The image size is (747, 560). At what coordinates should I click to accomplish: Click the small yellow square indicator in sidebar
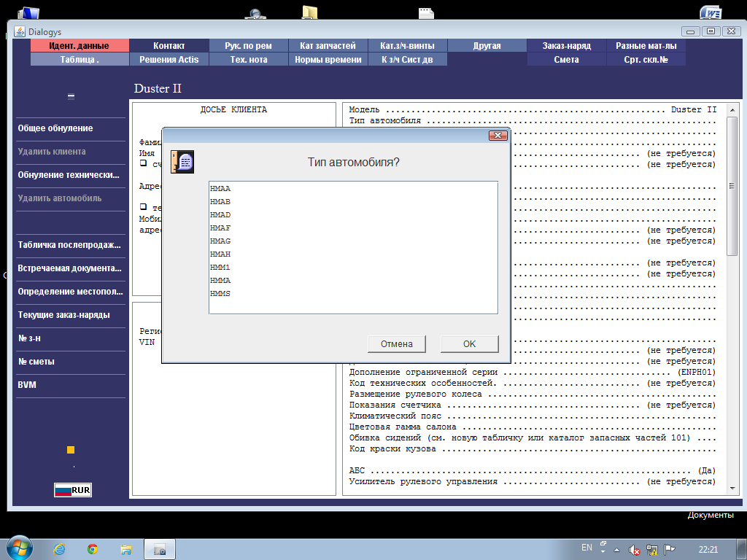71,449
